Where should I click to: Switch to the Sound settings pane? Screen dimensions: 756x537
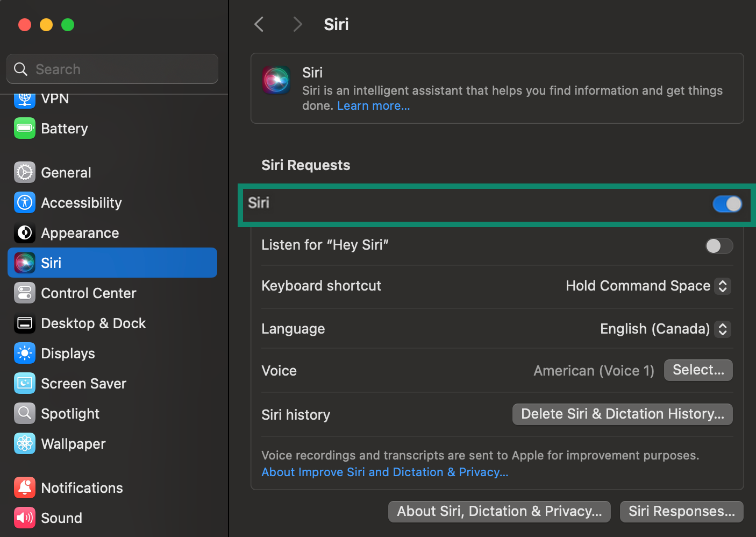point(61,518)
